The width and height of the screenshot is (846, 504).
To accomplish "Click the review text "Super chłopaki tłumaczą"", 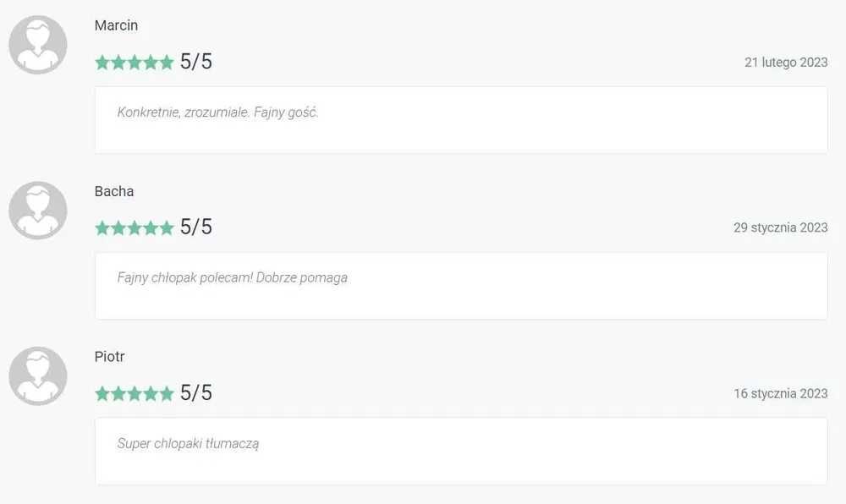I will (x=188, y=443).
